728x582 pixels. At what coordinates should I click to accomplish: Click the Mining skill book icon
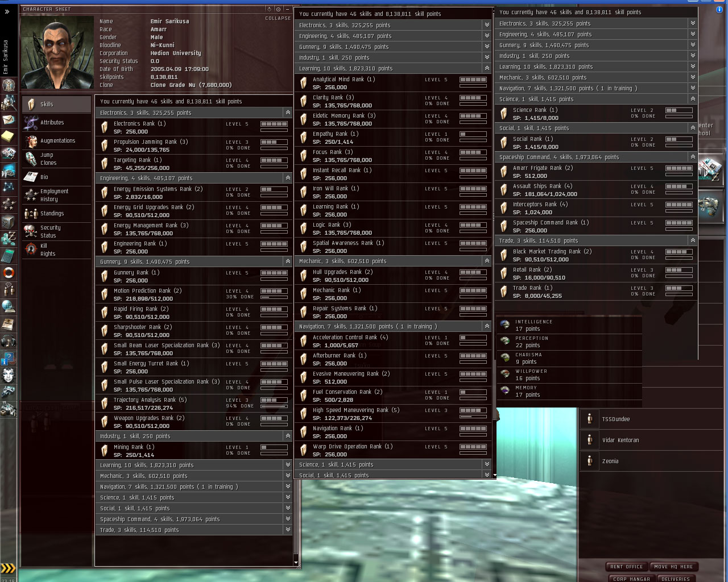104,451
